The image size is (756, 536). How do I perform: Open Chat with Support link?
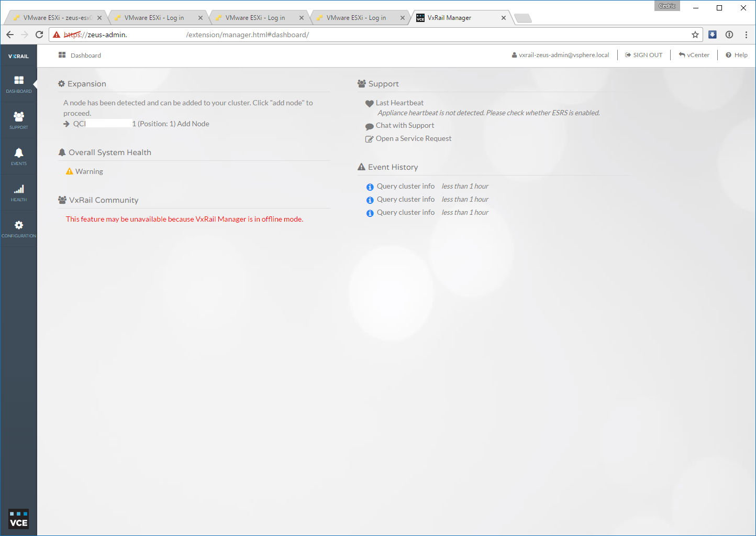[x=405, y=126]
